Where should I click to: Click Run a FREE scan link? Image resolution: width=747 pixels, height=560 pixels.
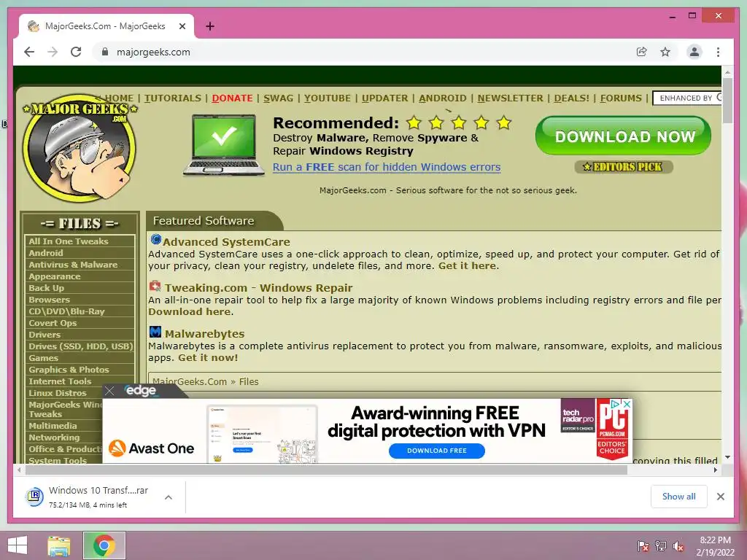(x=387, y=167)
